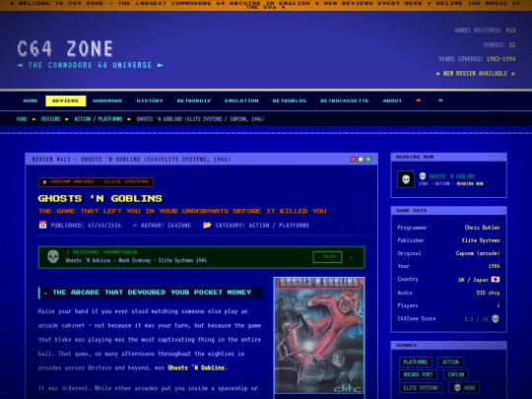This screenshot has height=399, width=532.
Task: Open Ghosts 'N Goblins link in Reading Now
Action: click(452, 176)
